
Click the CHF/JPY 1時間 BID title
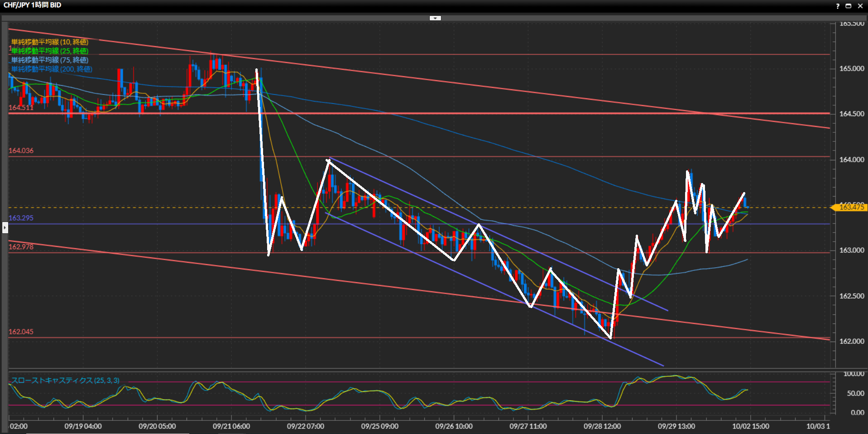click(x=32, y=5)
